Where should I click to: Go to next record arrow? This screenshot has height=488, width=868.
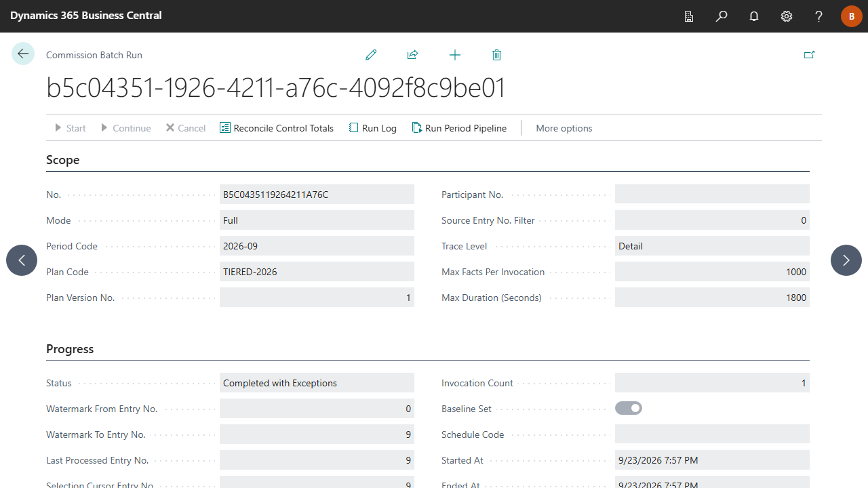[x=846, y=260]
